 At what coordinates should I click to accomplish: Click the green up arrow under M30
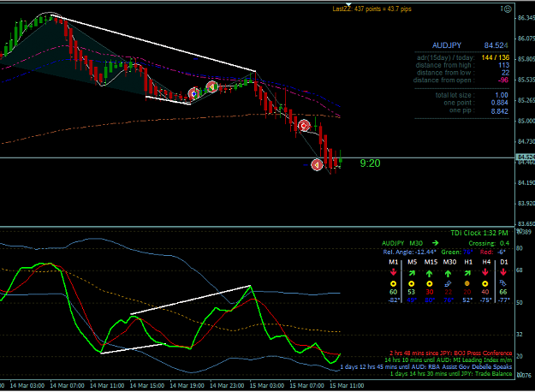coord(448,273)
